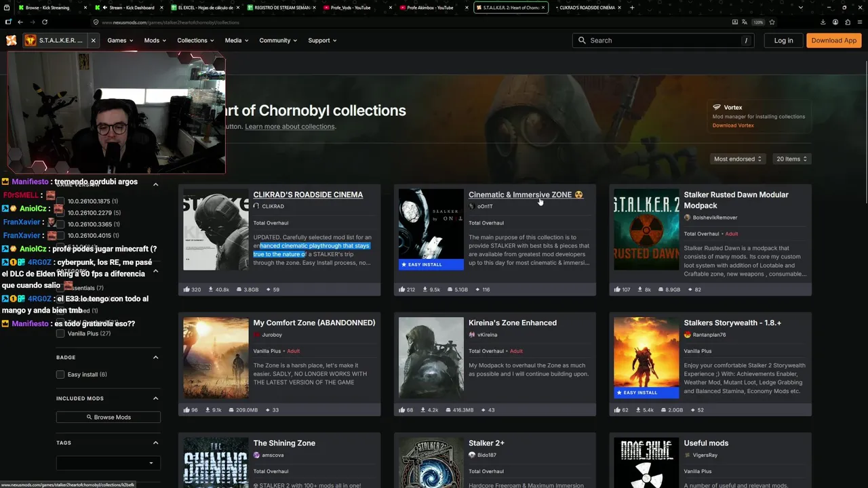
Task: Open Cinematic & Immersive ZONE collection title
Action: [526, 195]
